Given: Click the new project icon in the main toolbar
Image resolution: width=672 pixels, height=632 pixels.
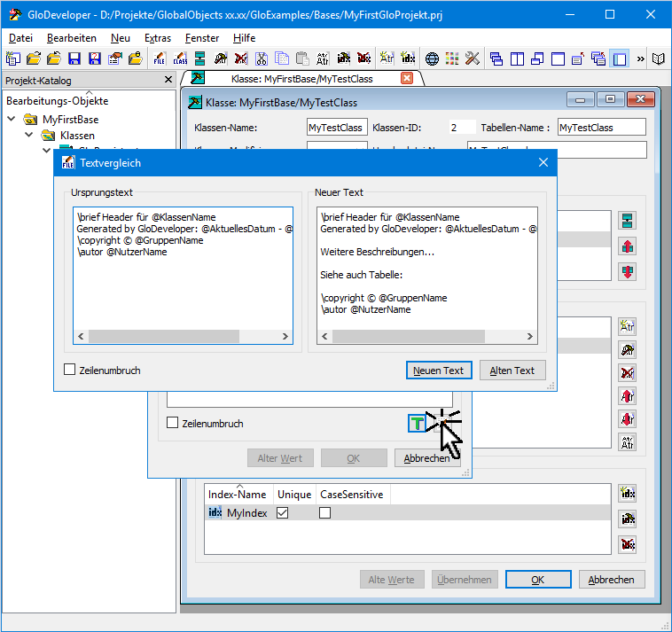Looking at the screenshot, I should pos(13,59).
